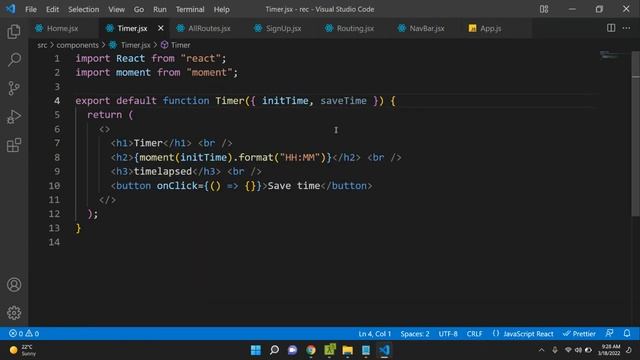Open the editor More Actions ellipsis
The width and height of the screenshot is (640, 360).
[626, 28]
